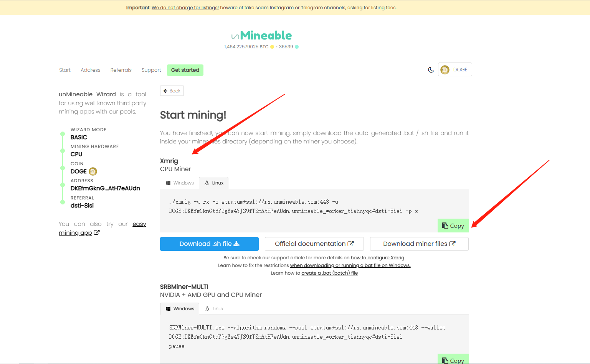
Task: Select Xmrig Linux tab
Action: click(214, 183)
